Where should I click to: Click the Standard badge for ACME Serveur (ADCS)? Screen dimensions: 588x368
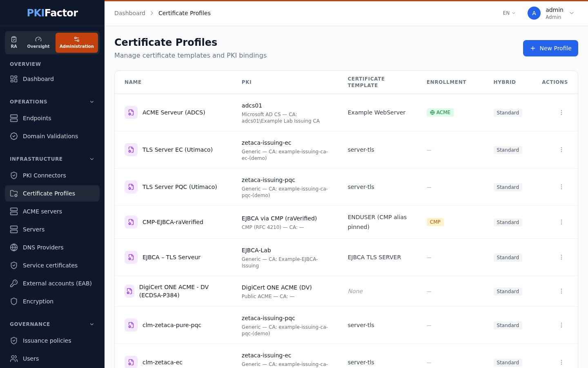tap(508, 113)
